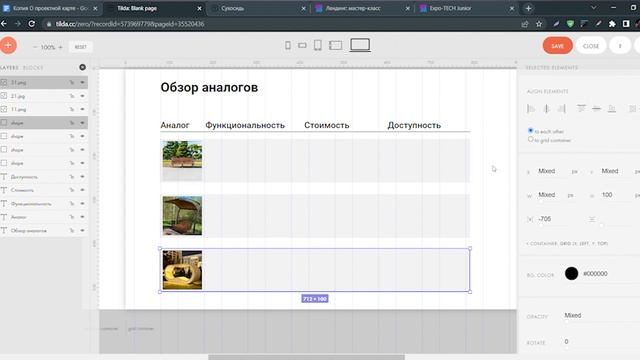
Task: Hide the 11.png layer via eye icon
Action: point(82,109)
